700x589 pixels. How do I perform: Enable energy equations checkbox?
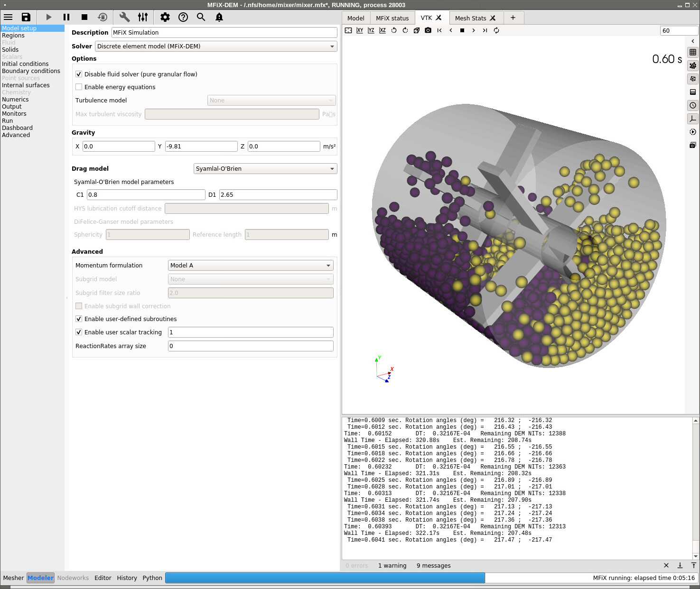pos(79,87)
